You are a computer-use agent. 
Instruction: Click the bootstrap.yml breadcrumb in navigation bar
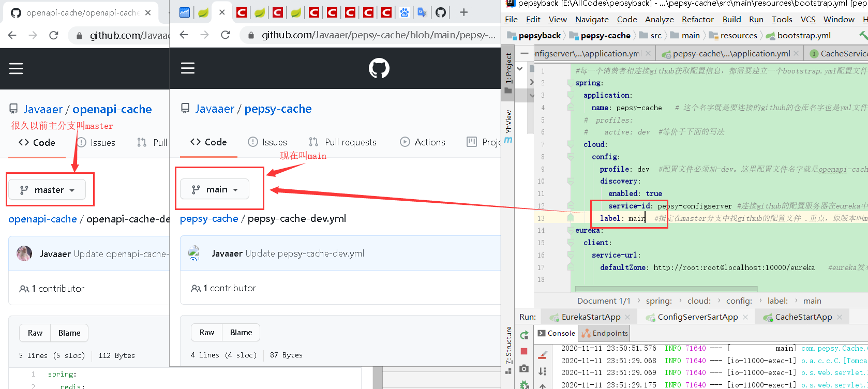click(x=798, y=36)
